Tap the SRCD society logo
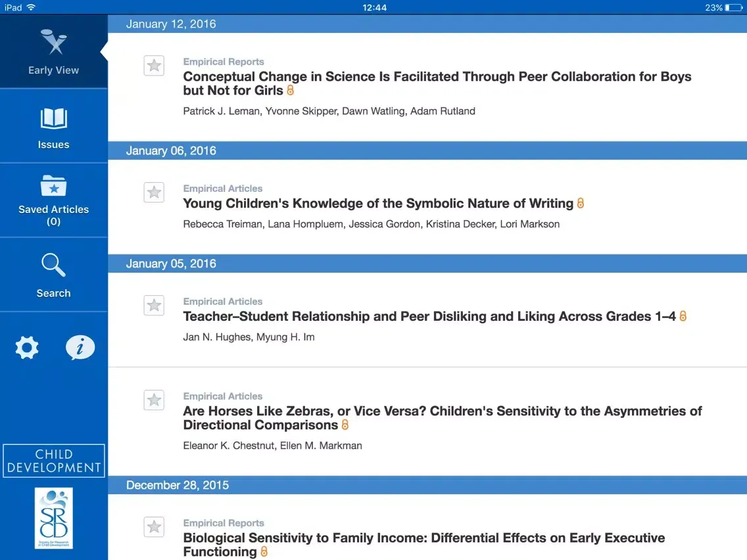Viewport: 747px width, 560px height. coord(54,518)
